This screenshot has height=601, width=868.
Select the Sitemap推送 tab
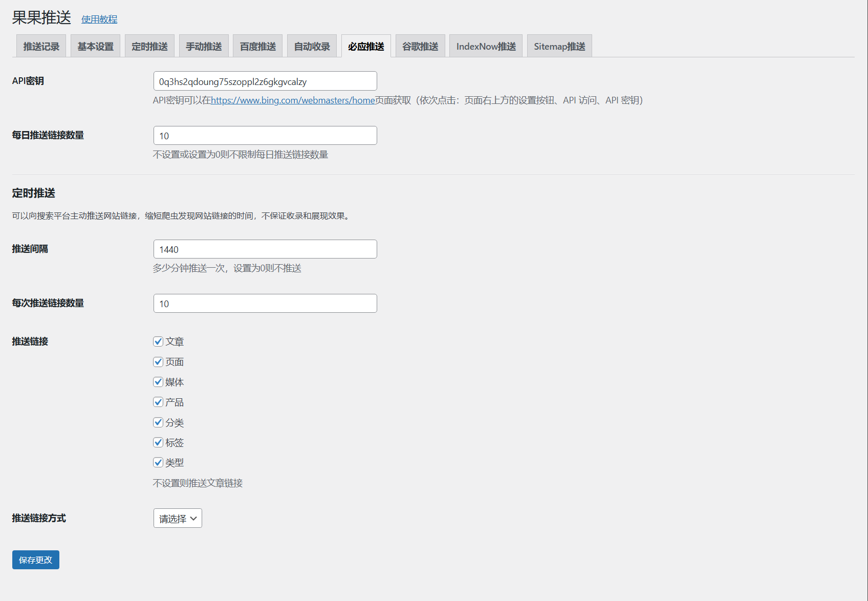point(559,46)
